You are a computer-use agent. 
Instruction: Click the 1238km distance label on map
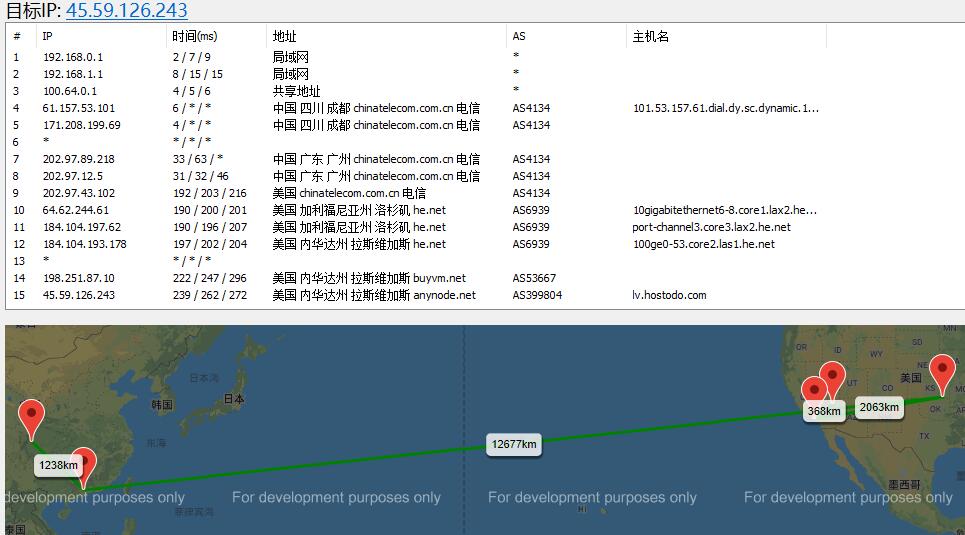click(58, 465)
